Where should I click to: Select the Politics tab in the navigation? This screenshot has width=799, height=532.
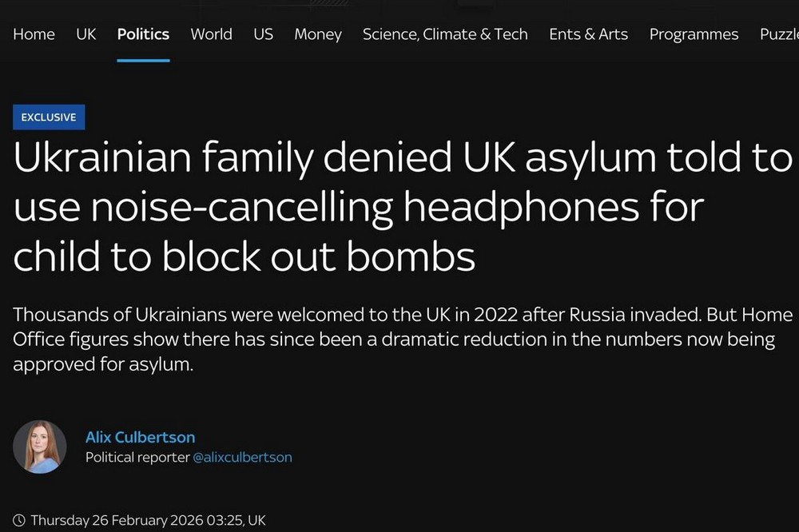[143, 34]
